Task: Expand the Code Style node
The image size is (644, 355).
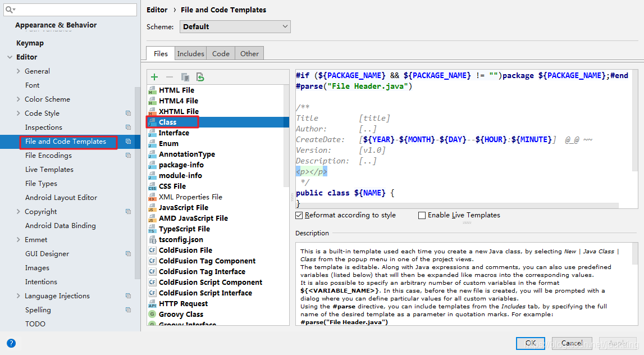Action: point(18,113)
